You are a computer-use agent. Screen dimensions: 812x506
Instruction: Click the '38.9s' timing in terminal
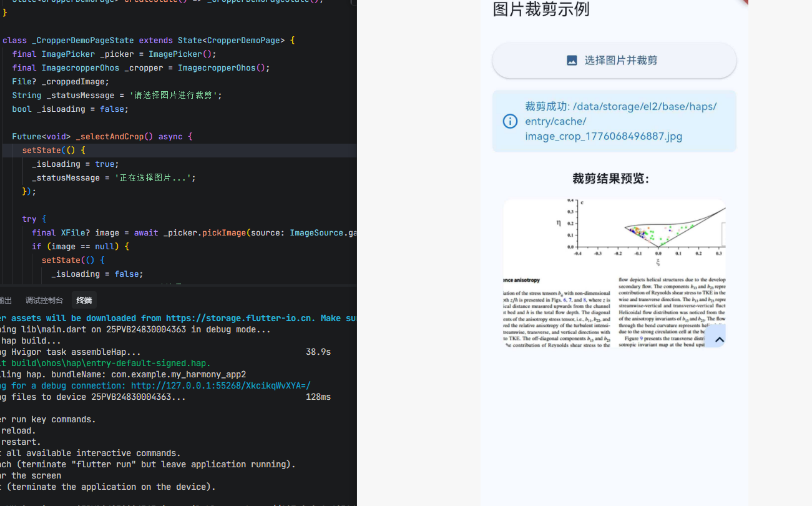coord(318,352)
